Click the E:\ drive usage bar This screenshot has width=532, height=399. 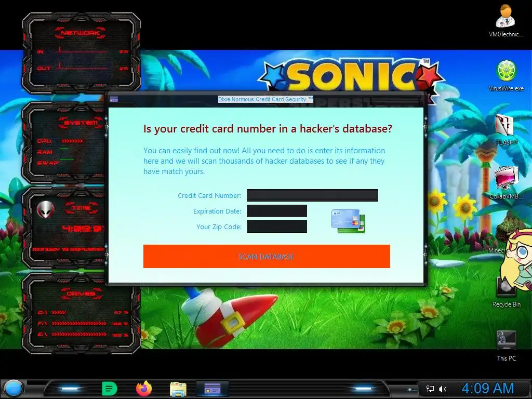[x=79, y=335]
